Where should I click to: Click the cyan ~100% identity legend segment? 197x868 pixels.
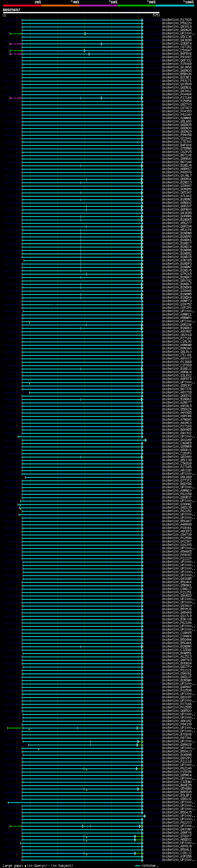(x=175, y=6)
